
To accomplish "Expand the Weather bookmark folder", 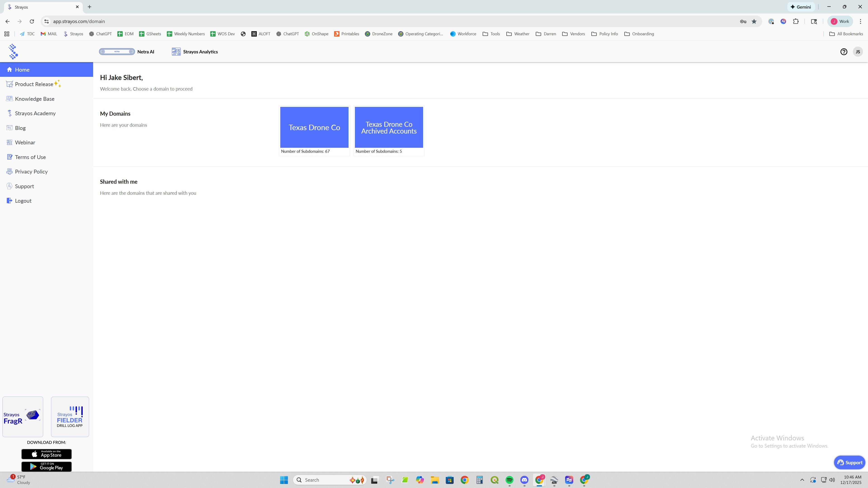I will (518, 34).
